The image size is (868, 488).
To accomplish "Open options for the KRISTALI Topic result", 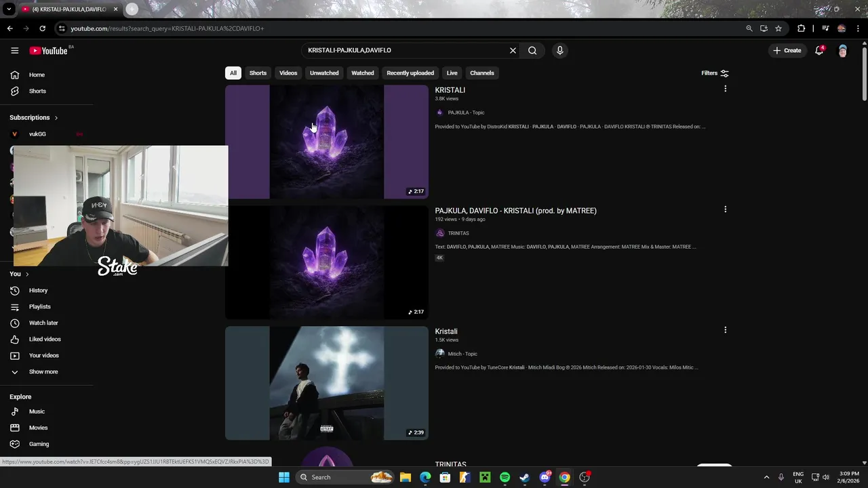I will (725, 89).
